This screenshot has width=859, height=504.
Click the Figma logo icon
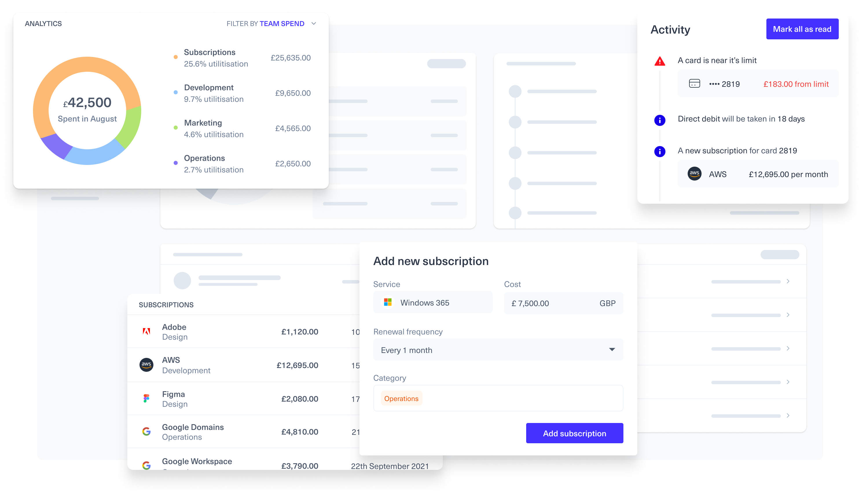coord(146,398)
